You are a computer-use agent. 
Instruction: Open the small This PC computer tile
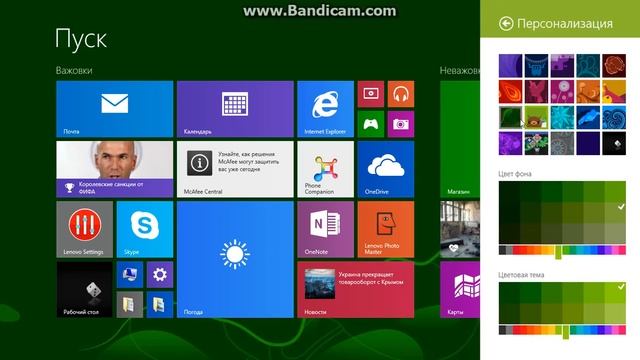point(130,275)
